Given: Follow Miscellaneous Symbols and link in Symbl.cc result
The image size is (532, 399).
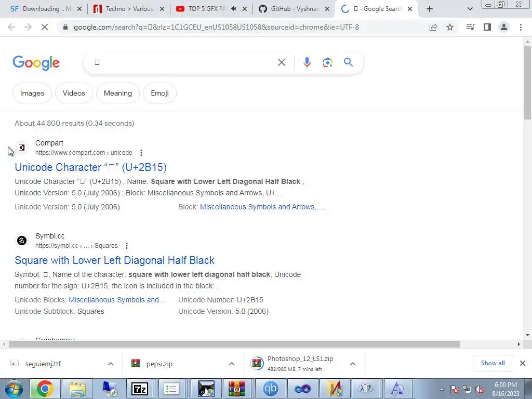Looking at the screenshot, I should pos(117,300).
